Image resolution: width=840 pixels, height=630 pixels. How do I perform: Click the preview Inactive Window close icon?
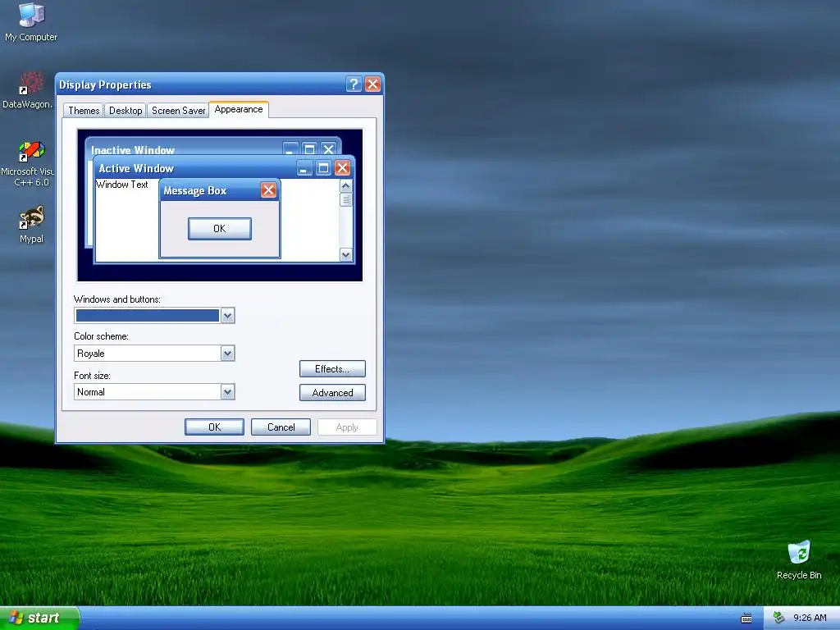[x=328, y=149]
